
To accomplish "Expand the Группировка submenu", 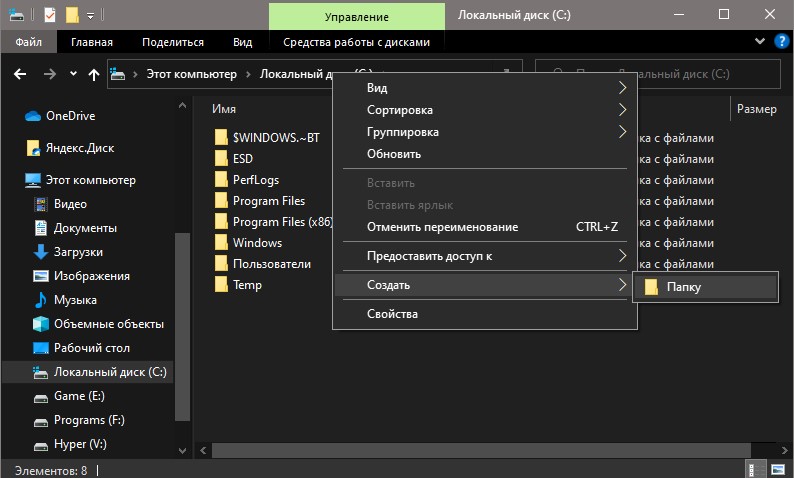I will click(x=485, y=132).
